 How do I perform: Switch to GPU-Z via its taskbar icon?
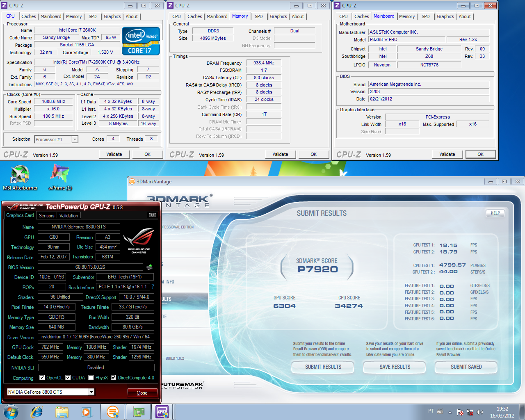[138, 412]
